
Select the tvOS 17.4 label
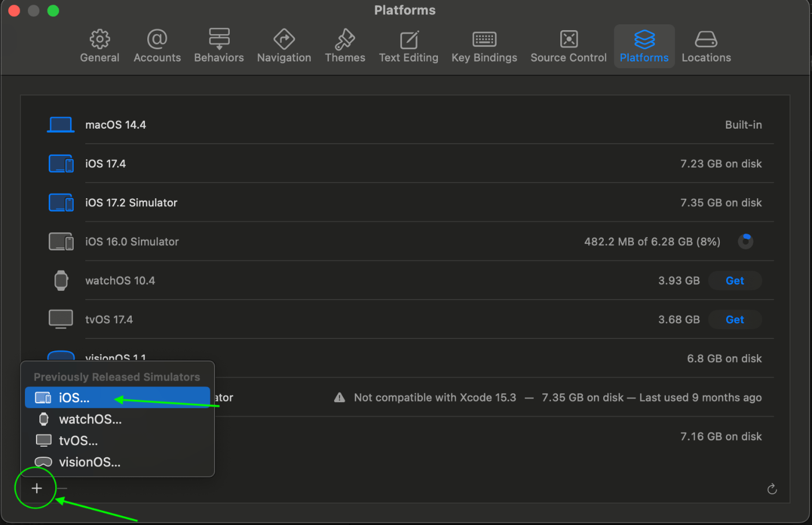pyautogui.click(x=109, y=319)
